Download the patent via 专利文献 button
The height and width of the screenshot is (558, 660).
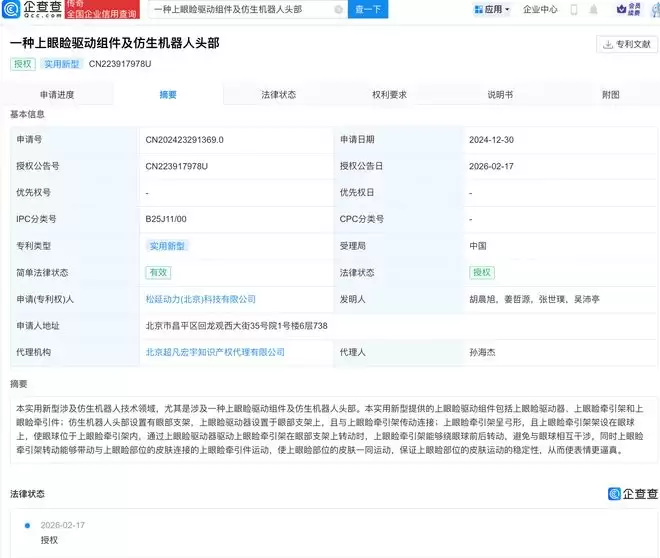click(x=624, y=44)
